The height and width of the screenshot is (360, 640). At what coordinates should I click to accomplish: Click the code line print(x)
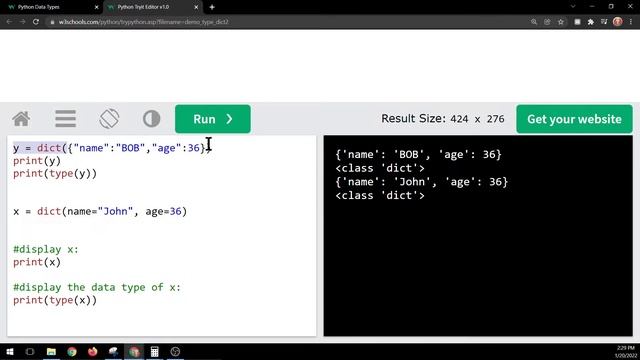[x=37, y=262]
